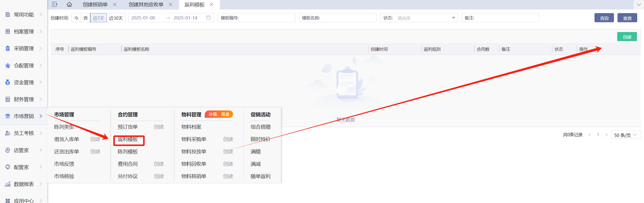Open the calendar date picker icon

pos(208,18)
